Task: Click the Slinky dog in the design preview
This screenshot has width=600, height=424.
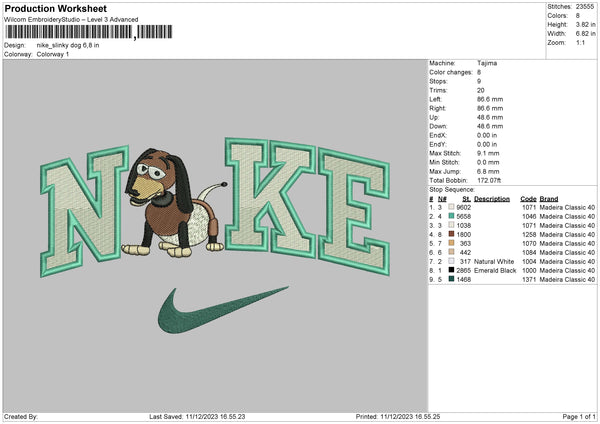Action: [x=174, y=203]
